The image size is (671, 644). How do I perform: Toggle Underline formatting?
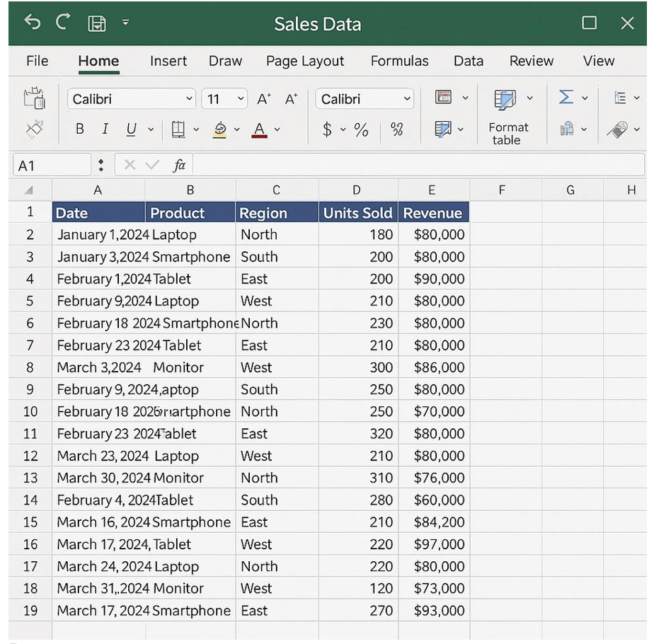[x=131, y=130]
